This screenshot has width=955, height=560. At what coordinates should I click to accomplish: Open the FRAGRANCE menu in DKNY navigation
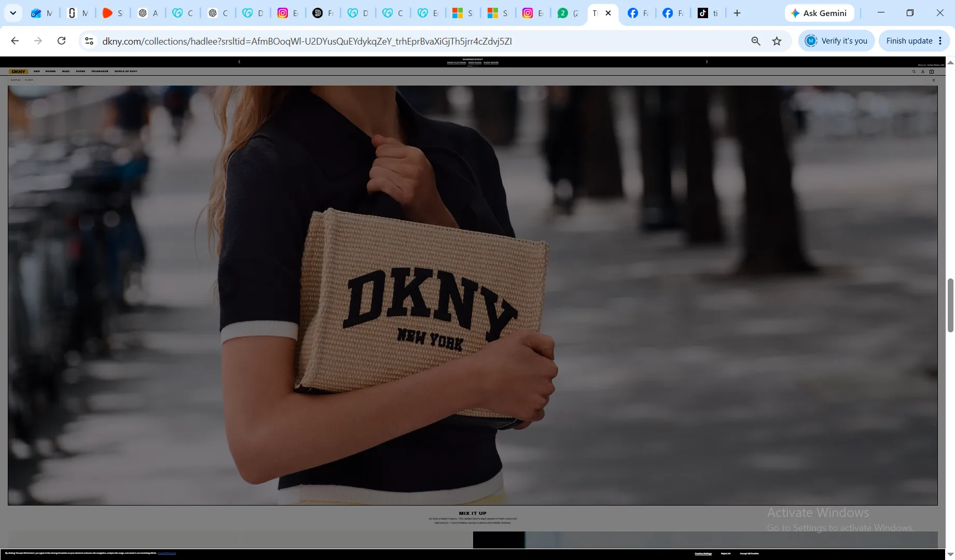[x=100, y=72]
